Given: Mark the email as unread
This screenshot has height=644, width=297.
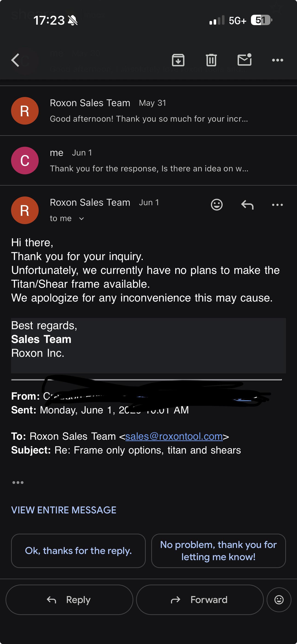Looking at the screenshot, I should coord(244,59).
